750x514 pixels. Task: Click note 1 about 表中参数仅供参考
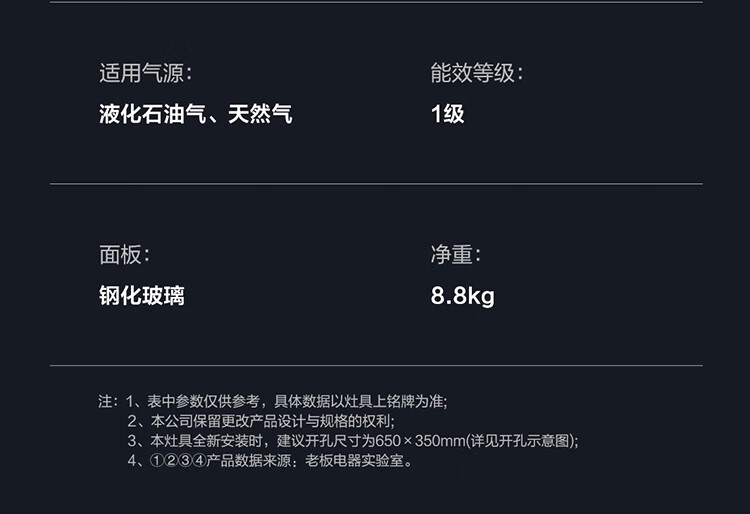287,402
